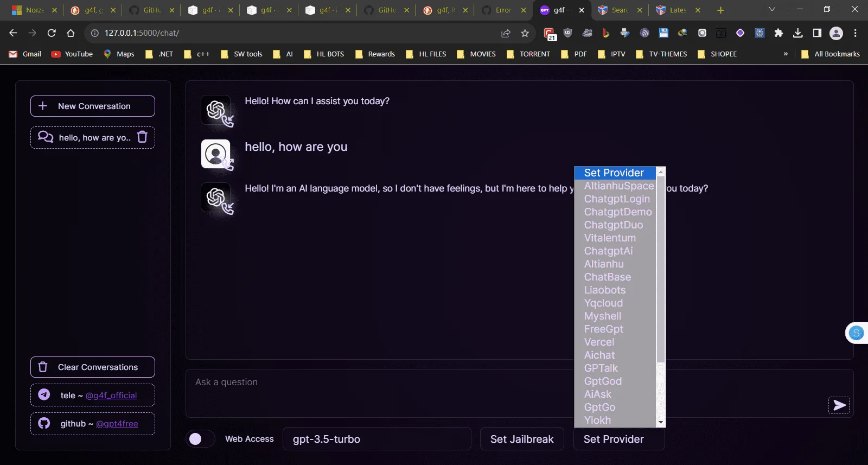This screenshot has height=465, width=868.
Task: Open the Maps bookmark
Action: 119,54
